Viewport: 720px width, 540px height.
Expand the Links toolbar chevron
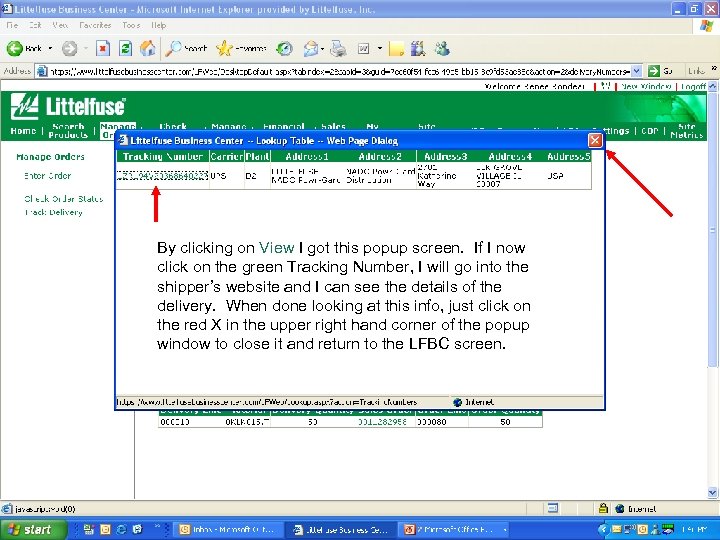(x=714, y=68)
